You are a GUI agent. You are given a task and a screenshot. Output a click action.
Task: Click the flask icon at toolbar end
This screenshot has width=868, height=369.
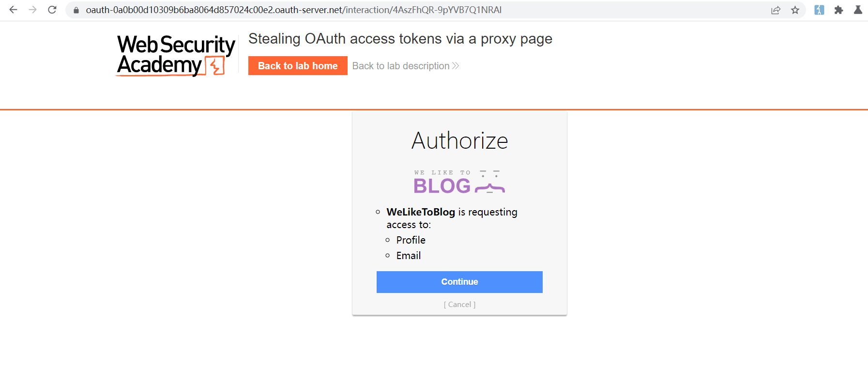click(858, 10)
